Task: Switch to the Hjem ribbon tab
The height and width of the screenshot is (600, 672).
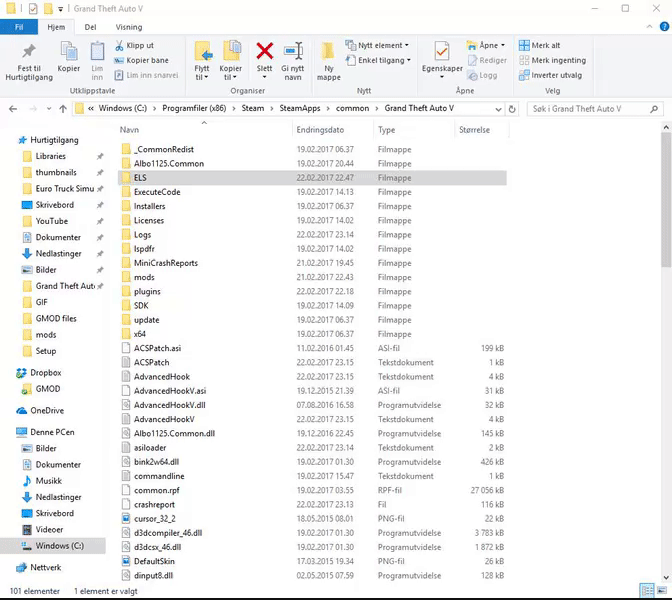Action: tap(56, 27)
